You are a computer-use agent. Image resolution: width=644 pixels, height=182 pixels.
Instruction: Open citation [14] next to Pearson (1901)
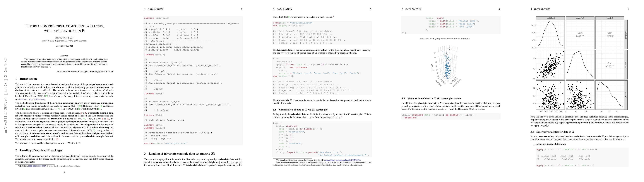pyautogui.click(x=80, y=106)
